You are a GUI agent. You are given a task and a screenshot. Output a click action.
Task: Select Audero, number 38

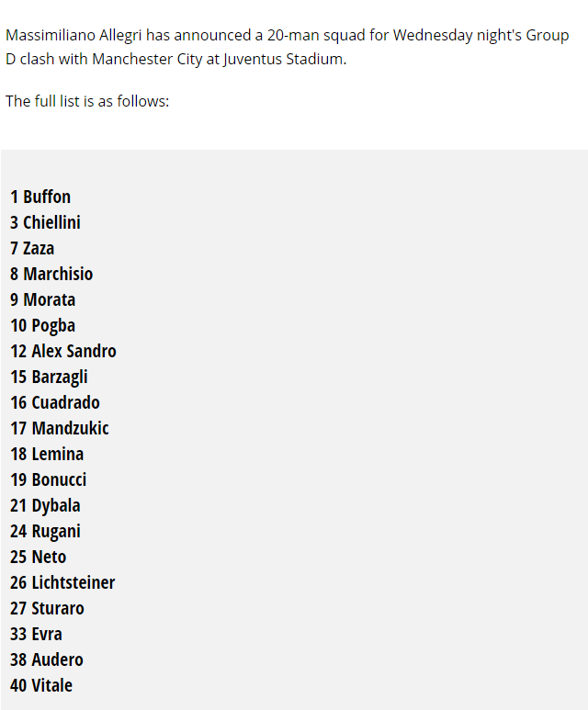pyautogui.click(x=57, y=659)
